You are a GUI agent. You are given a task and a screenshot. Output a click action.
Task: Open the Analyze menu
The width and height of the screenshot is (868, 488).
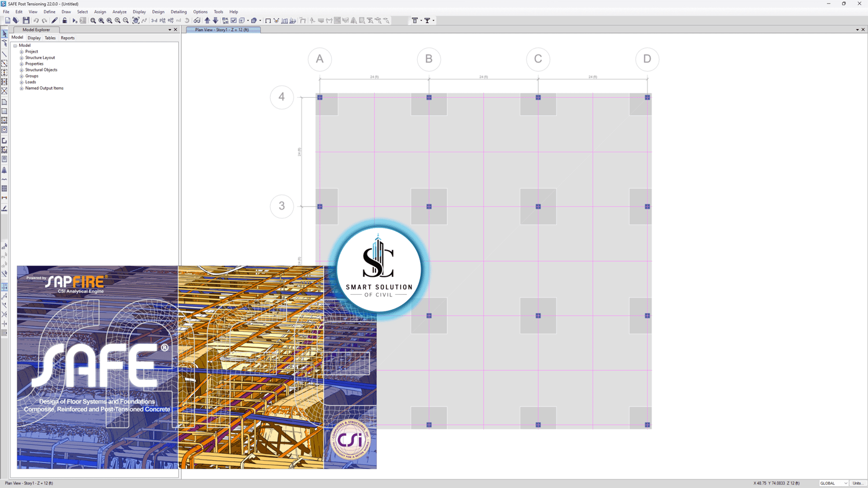[x=119, y=12]
